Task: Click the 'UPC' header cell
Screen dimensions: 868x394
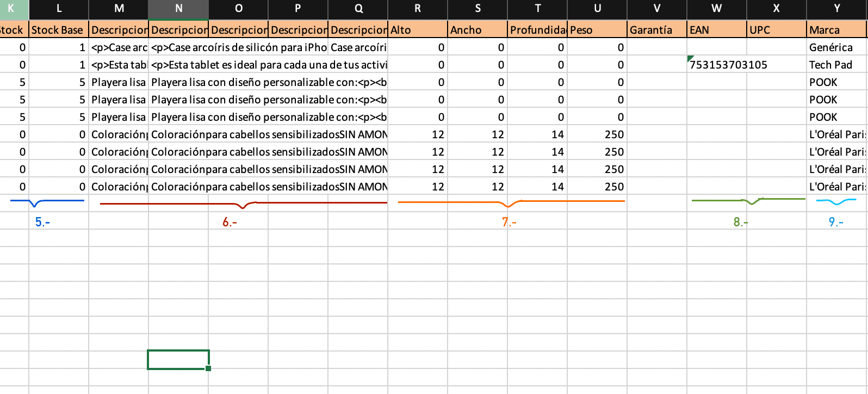Action: coord(777,30)
